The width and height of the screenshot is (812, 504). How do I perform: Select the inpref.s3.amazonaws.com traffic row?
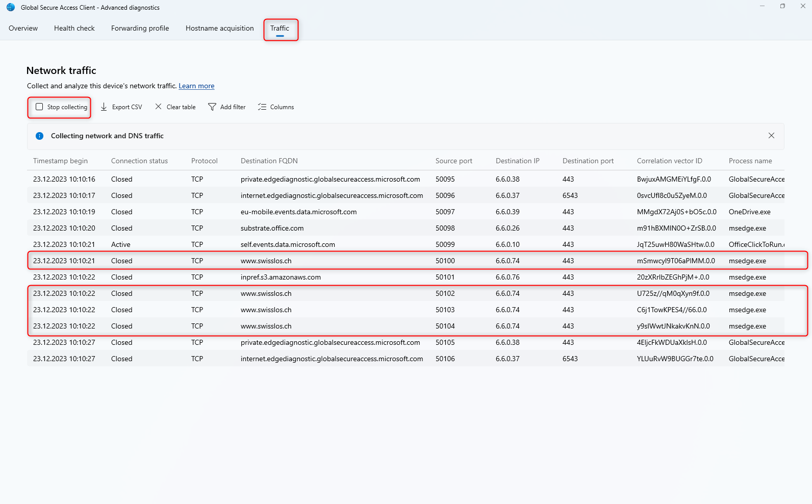(x=281, y=278)
